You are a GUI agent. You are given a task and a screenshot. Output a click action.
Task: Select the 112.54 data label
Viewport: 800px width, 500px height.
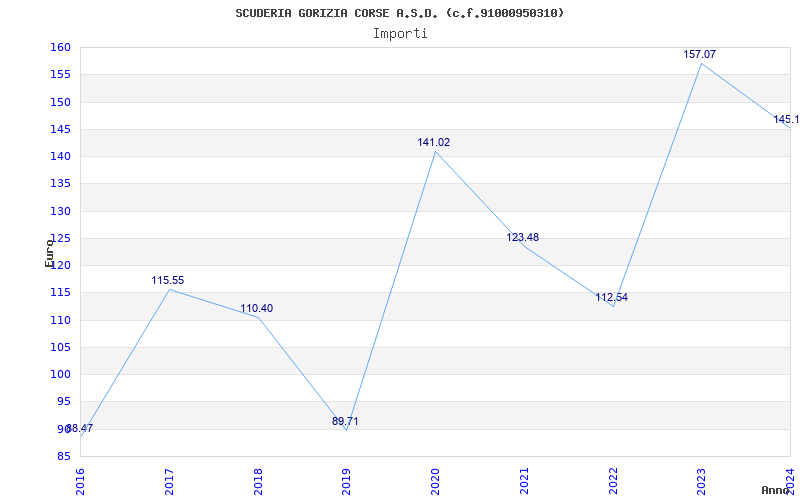(611, 297)
